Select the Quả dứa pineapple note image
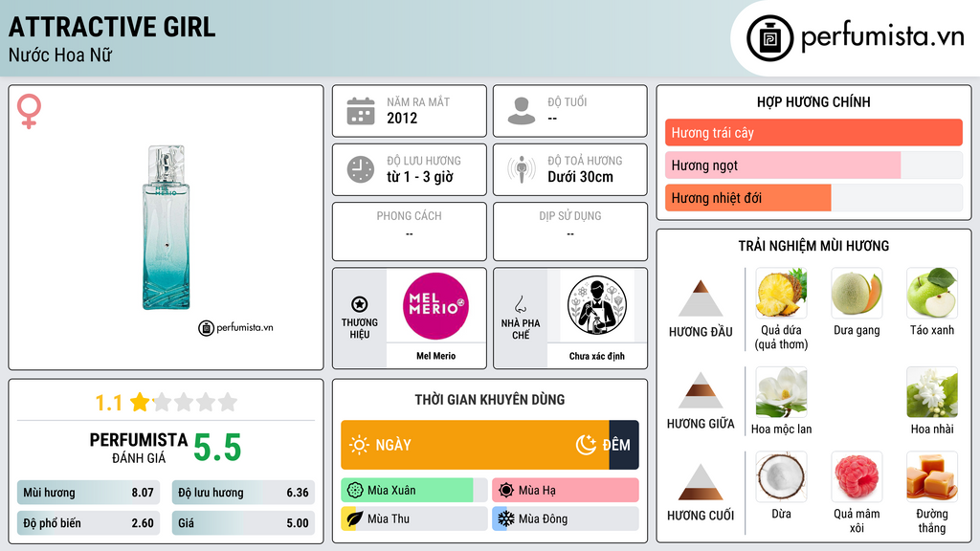 pos(781,293)
